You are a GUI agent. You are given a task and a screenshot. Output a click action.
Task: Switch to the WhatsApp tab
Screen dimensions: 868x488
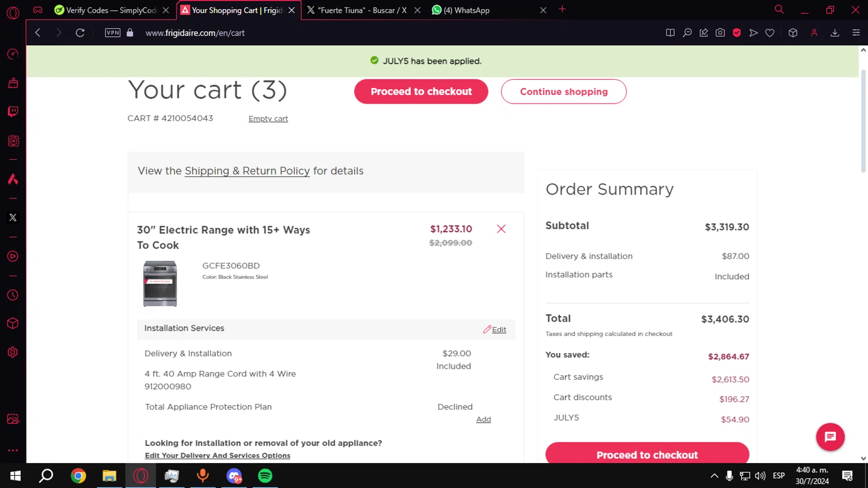tap(490, 10)
